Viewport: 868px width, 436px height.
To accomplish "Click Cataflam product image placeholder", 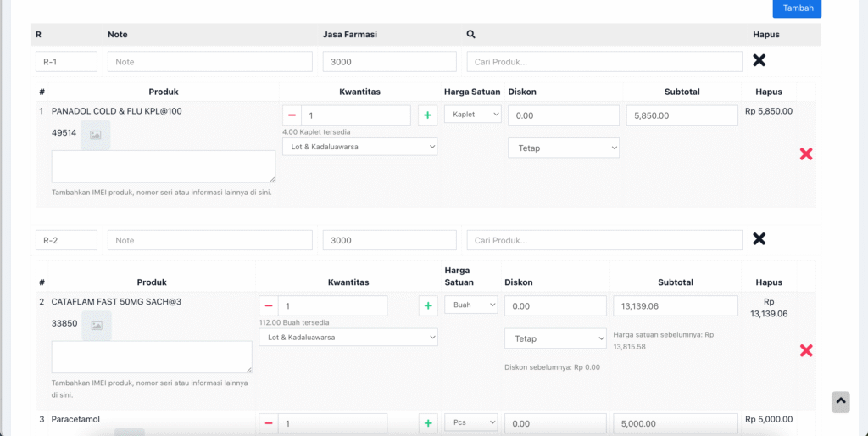I will tap(97, 325).
